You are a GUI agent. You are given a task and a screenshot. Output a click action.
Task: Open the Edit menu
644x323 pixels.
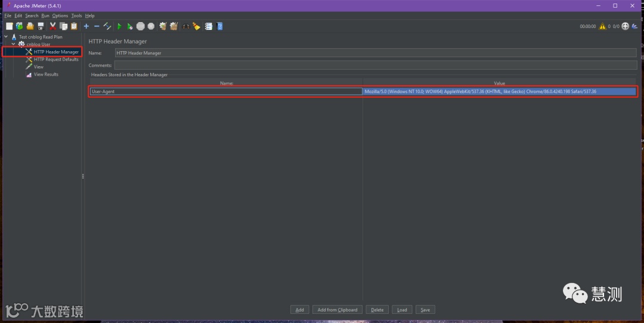click(x=18, y=15)
